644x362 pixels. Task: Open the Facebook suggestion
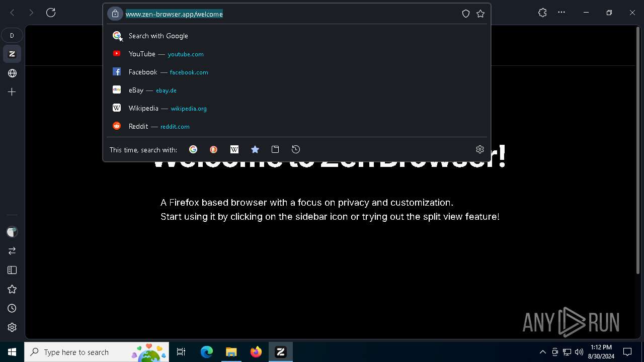(297, 72)
